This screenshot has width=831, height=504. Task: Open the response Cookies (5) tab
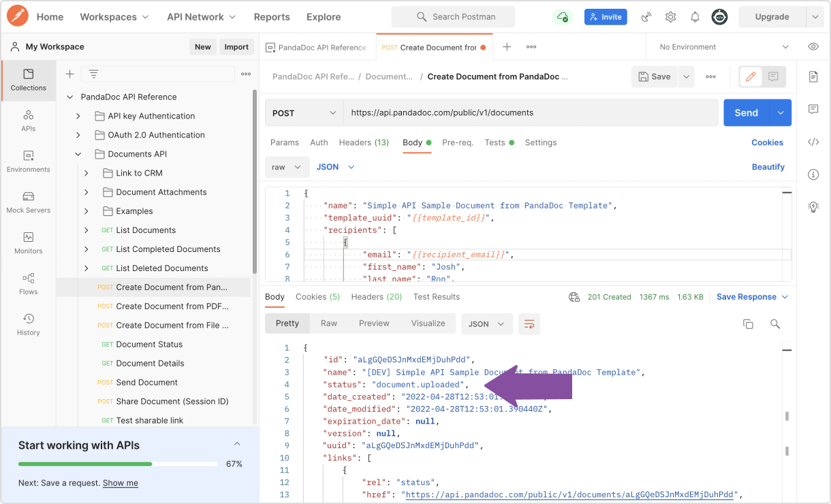click(317, 297)
